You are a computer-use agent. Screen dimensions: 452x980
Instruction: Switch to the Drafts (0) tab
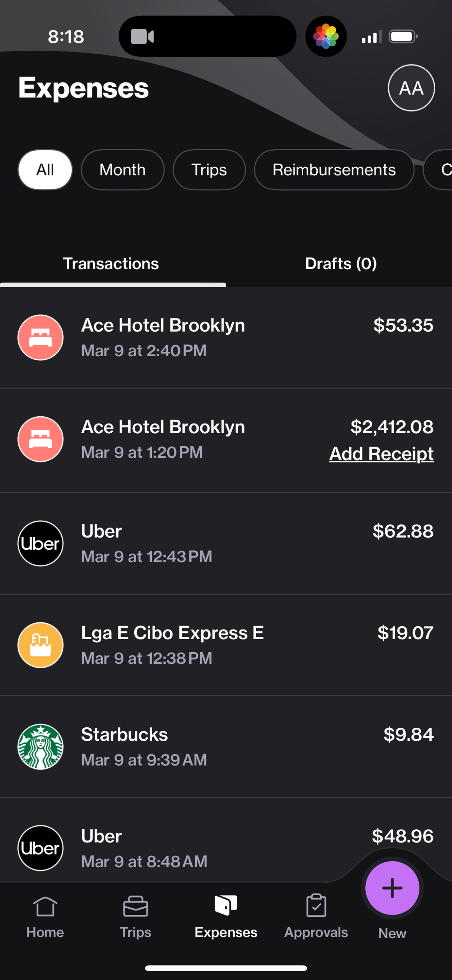[340, 264]
